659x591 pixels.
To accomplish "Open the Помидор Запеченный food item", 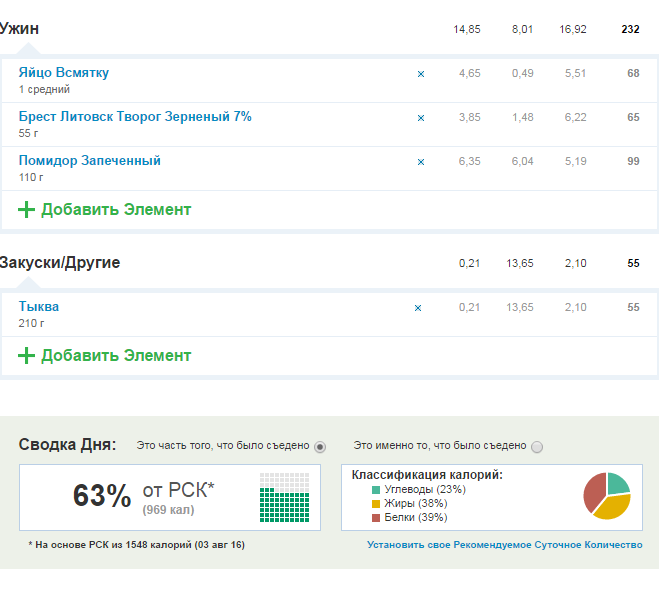I will [x=89, y=161].
